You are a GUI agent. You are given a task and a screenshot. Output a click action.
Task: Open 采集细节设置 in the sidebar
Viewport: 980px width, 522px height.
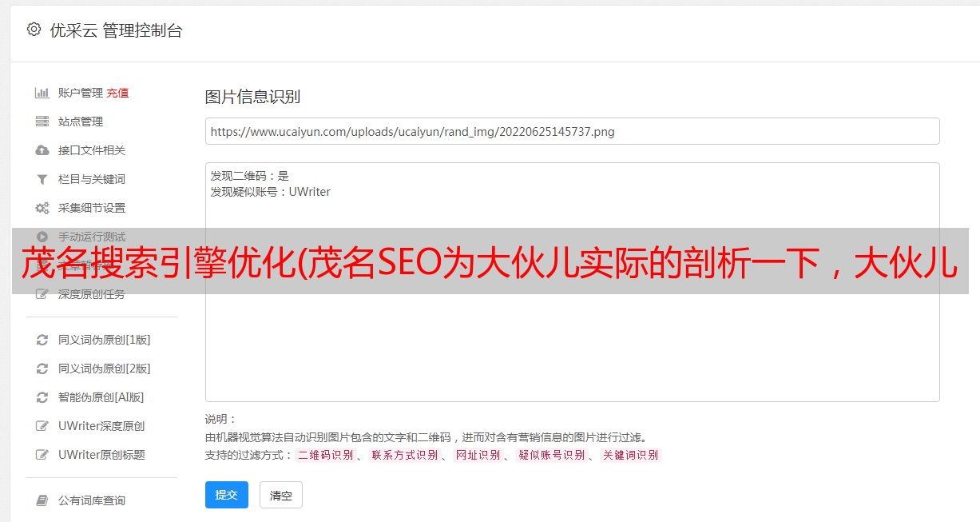tap(92, 208)
